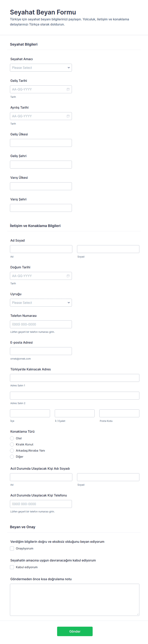Open calendar icon in Geliş Tarihi field

[68, 89]
